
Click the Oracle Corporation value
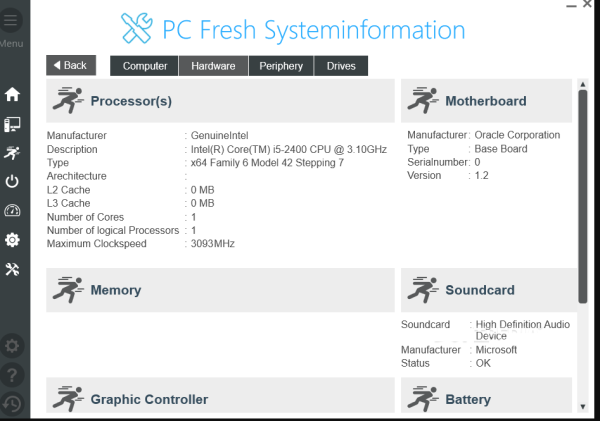pyautogui.click(x=517, y=135)
